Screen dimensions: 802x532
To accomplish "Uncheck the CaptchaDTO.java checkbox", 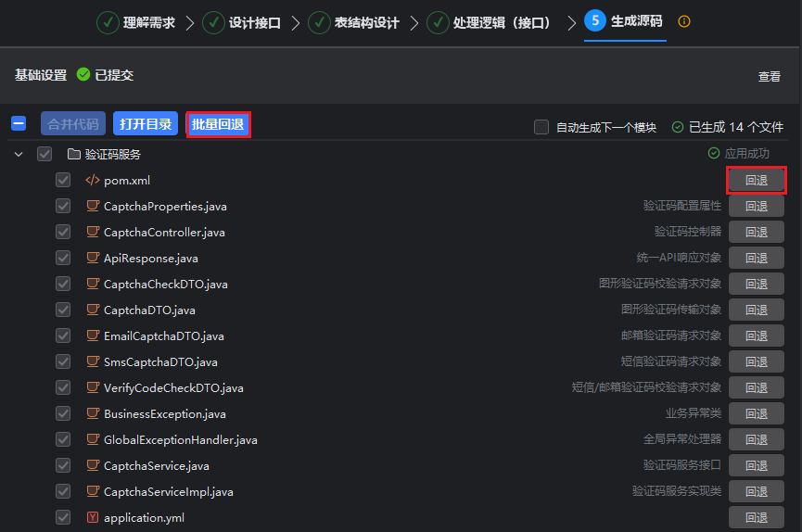I will pyautogui.click(x=63, y=310).
